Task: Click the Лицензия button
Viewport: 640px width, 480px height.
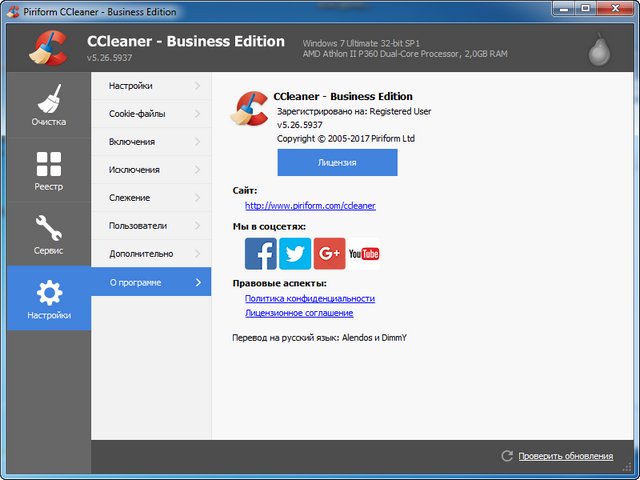Action: click(x=337, y=162)
